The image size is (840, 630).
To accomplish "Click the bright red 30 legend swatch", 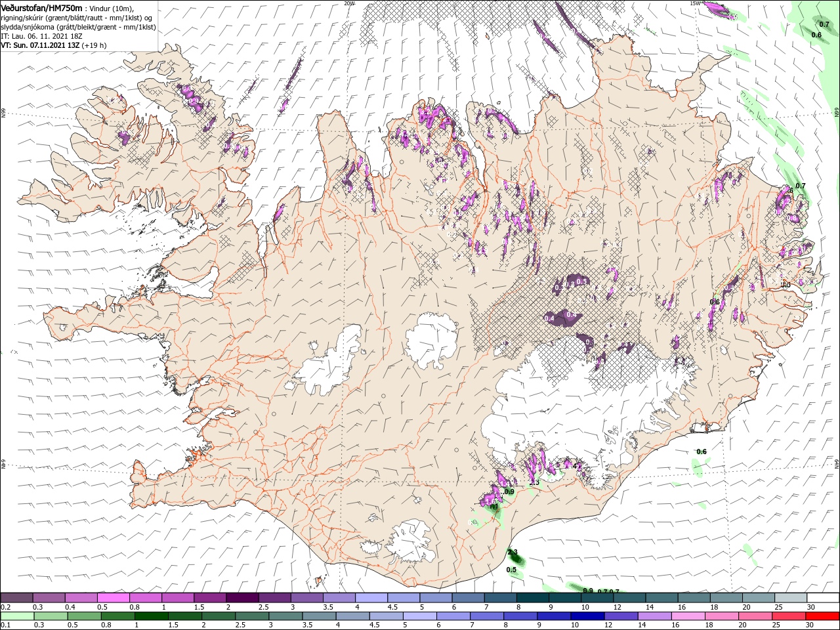I will click(x=823, y=616).
